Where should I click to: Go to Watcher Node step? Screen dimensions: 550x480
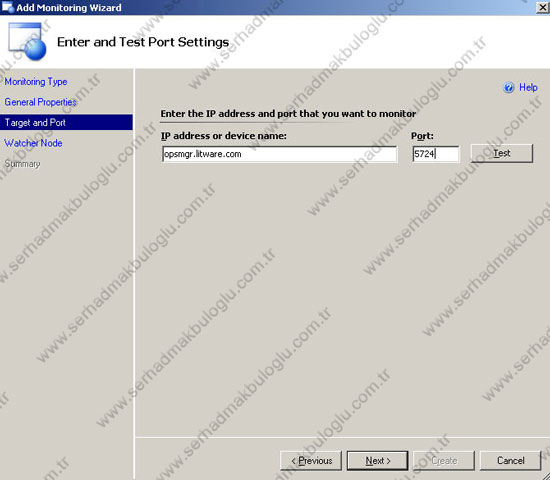[33, 143]
